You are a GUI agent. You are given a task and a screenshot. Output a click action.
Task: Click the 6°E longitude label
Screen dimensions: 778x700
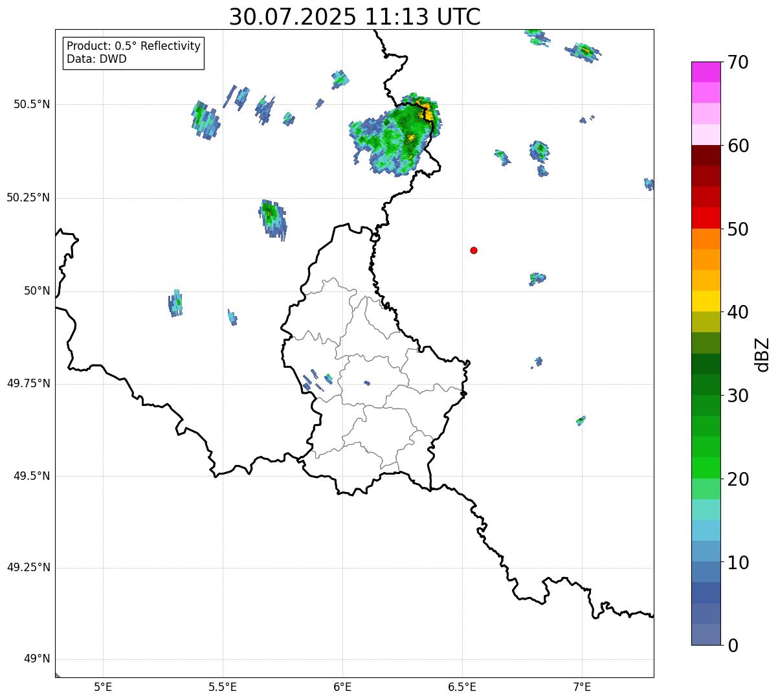point(342,686)
